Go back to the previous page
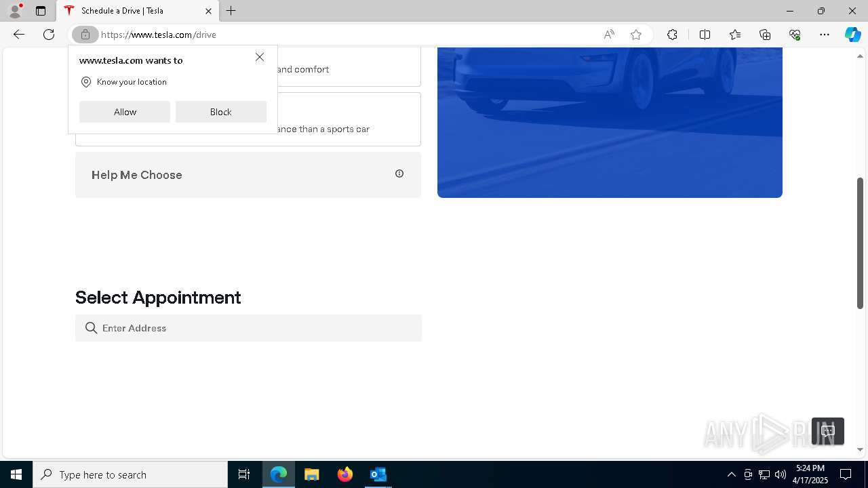The height and width of the screenshot is (488, 868). [x=19, y=35]
